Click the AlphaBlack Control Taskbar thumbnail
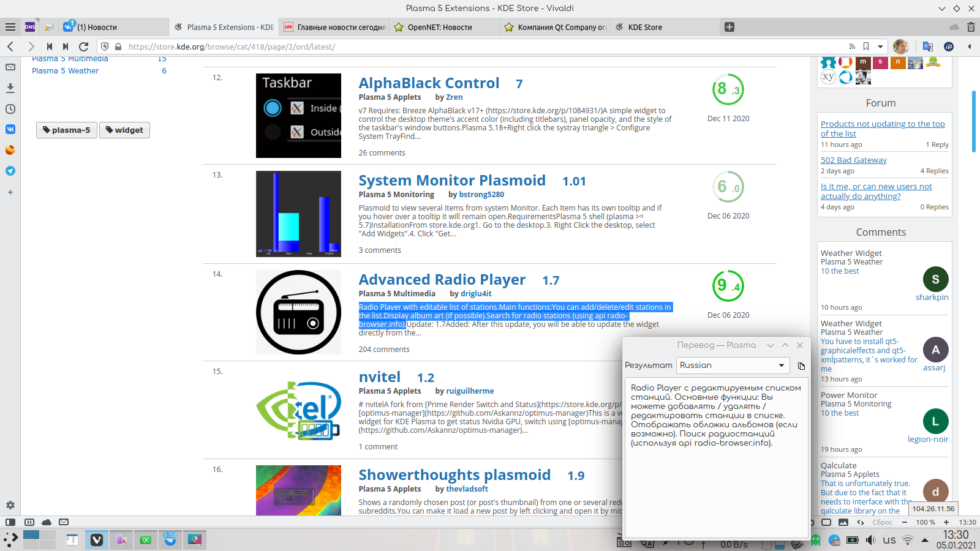Image resolution: width=980 pixels, height=551 pixels. point(298,116)
